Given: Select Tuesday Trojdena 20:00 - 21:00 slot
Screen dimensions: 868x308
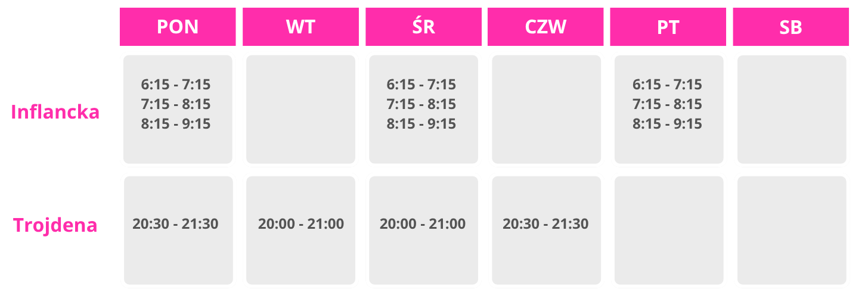Looking at the screenshot, I should (x=301, y=224).
